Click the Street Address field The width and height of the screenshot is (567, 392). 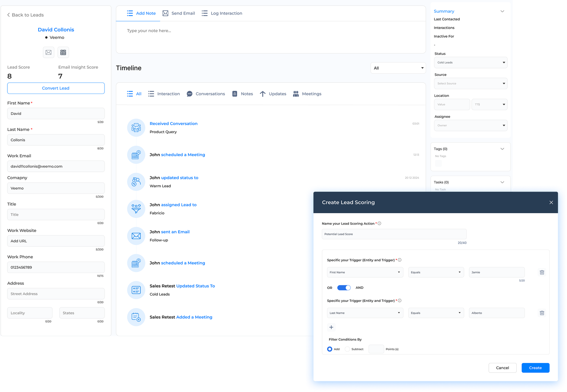tap(56, 294)
